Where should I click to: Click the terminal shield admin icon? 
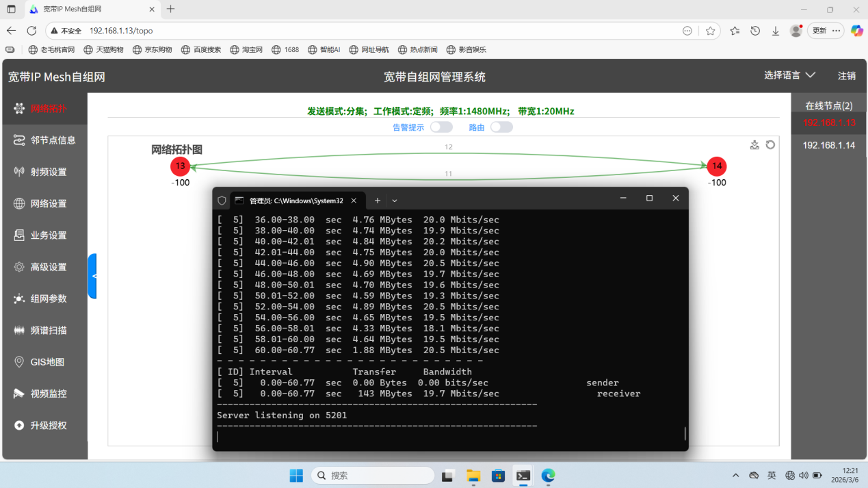[222, 201]
